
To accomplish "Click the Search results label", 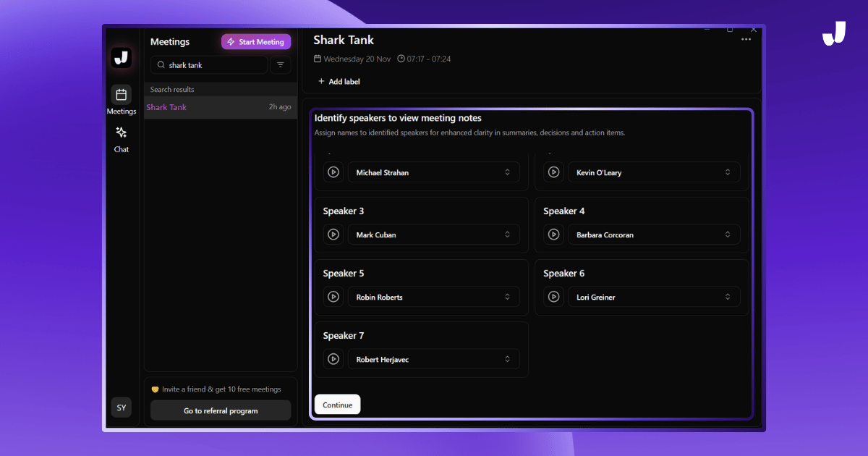I will (x=172, y=90).
